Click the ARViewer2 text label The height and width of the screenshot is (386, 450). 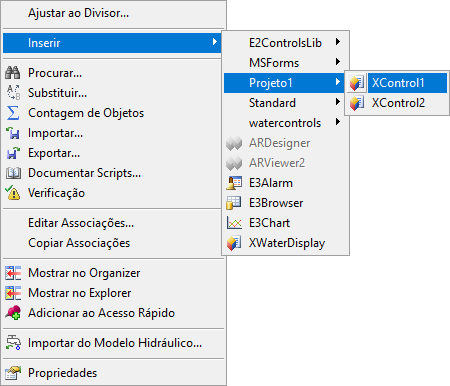click(x=277, y=163)
